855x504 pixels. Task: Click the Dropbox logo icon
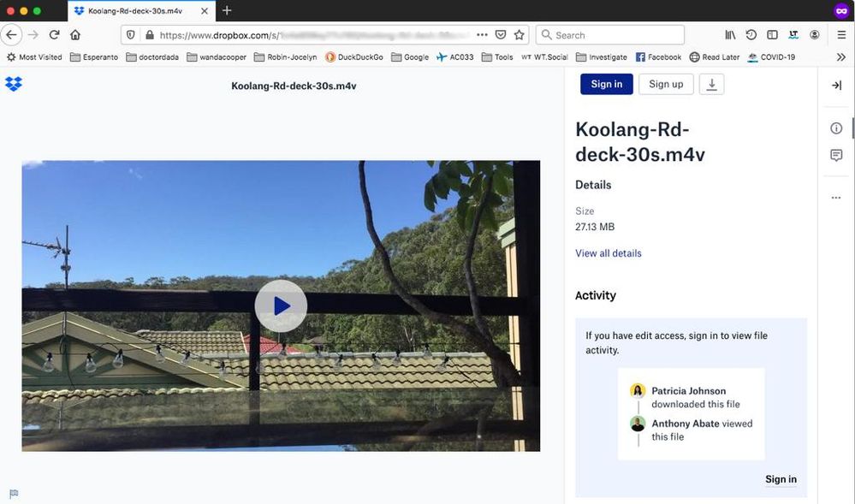pyautogui.click(x=14, y=84)
